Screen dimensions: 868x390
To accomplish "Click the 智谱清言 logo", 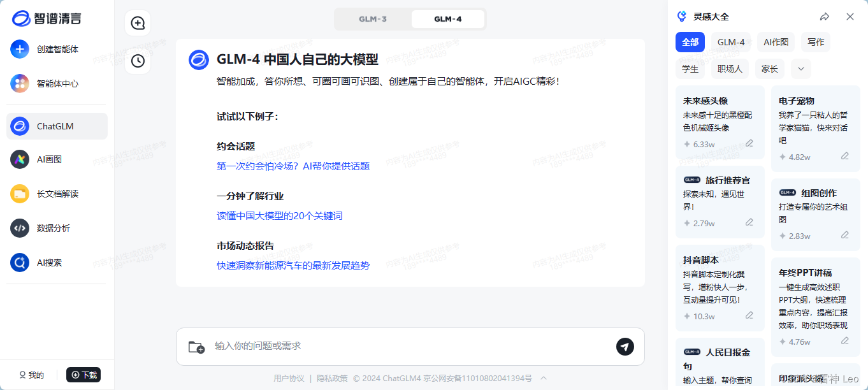I will (47, 18).
